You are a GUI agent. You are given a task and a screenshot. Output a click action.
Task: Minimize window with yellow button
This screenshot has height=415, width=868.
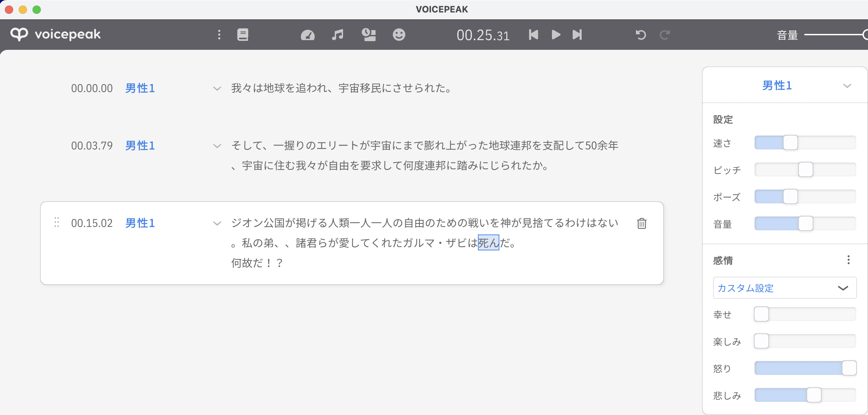click(x=23, y=10)
